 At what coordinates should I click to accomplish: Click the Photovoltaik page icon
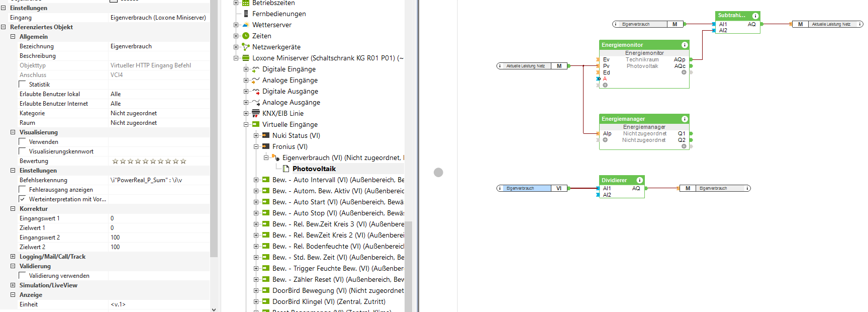[285, 169]
